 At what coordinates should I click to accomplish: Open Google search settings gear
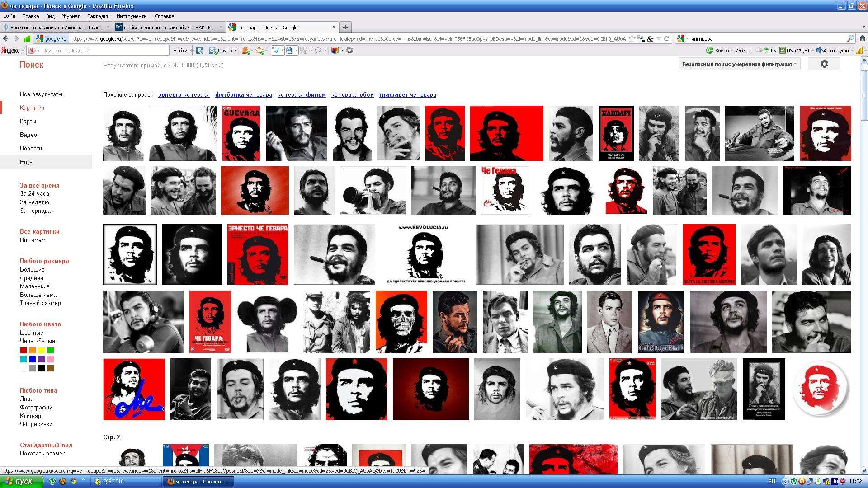point(824,64)
